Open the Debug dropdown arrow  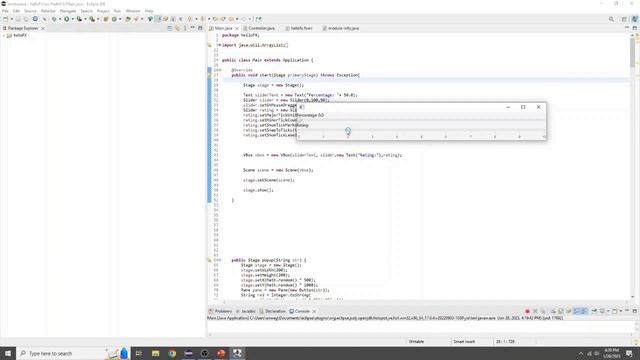coord(60,19)
